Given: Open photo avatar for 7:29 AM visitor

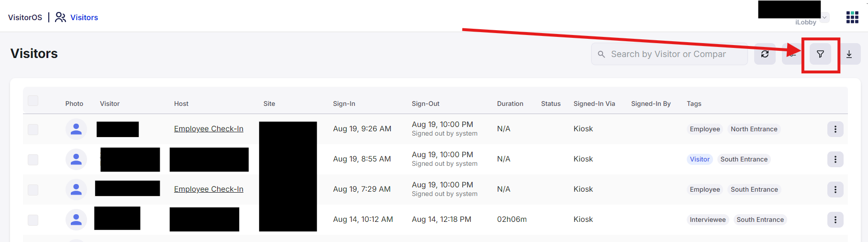Looking at the screenshot, I should click(76, 189).
